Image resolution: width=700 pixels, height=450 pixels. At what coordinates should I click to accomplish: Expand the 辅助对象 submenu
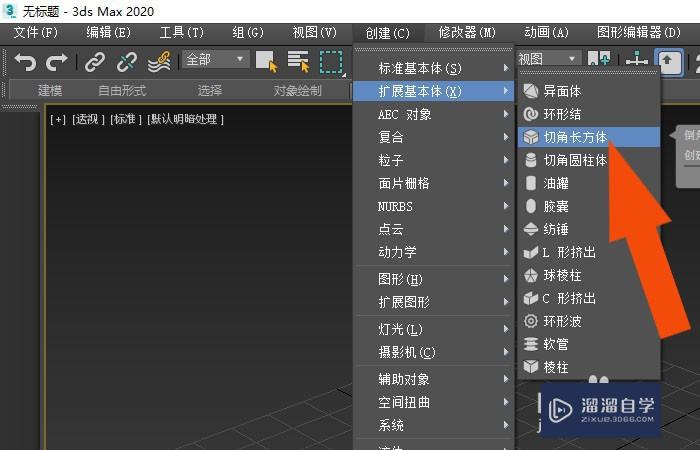pyautogui.click(x=433, y=379)
